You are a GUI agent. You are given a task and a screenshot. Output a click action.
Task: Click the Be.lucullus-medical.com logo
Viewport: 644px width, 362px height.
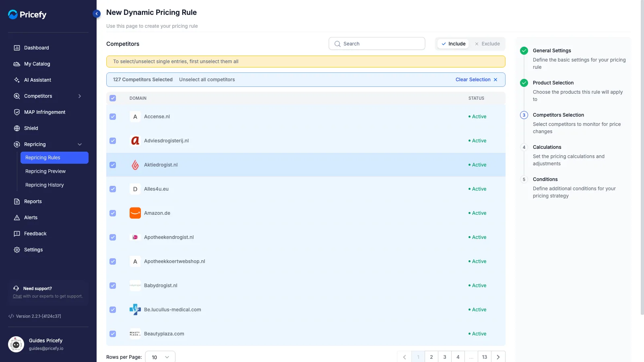(x=135, y=310)
